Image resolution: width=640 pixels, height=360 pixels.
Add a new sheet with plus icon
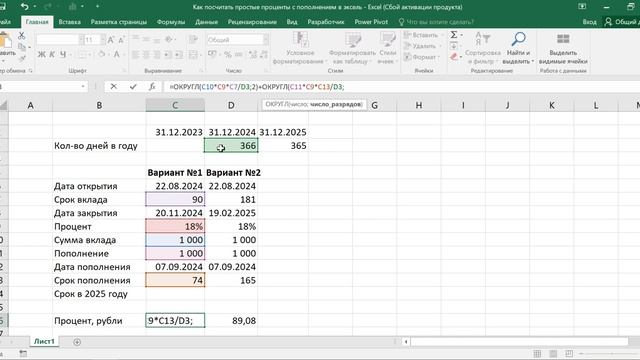coord(77,342)
